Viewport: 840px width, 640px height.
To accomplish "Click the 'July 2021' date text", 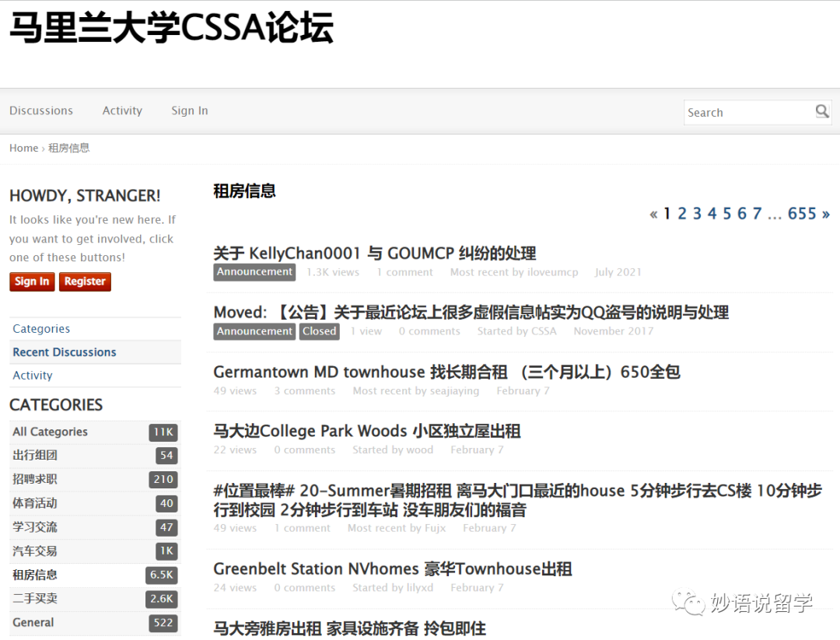I will (618, 272).
